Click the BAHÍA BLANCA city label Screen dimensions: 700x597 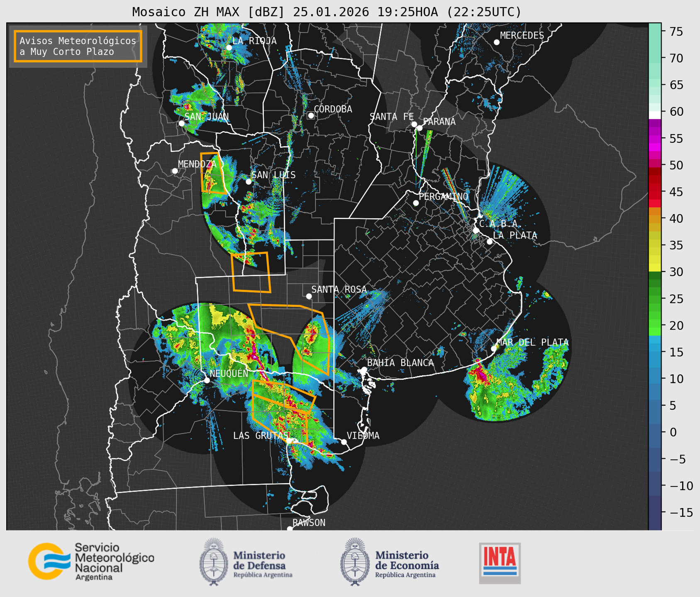click(400, 362)
